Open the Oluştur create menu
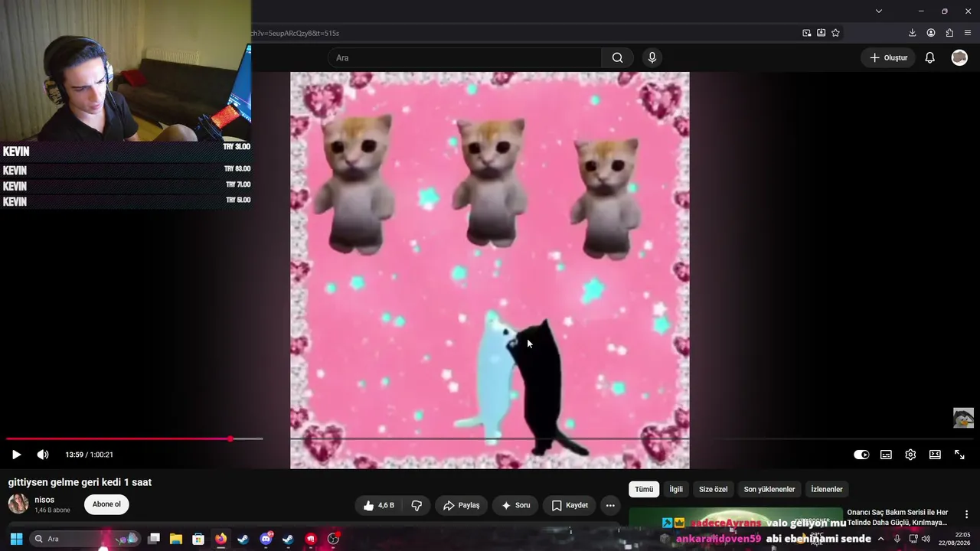This screenshot has width=980, height=551. (888, 57)
